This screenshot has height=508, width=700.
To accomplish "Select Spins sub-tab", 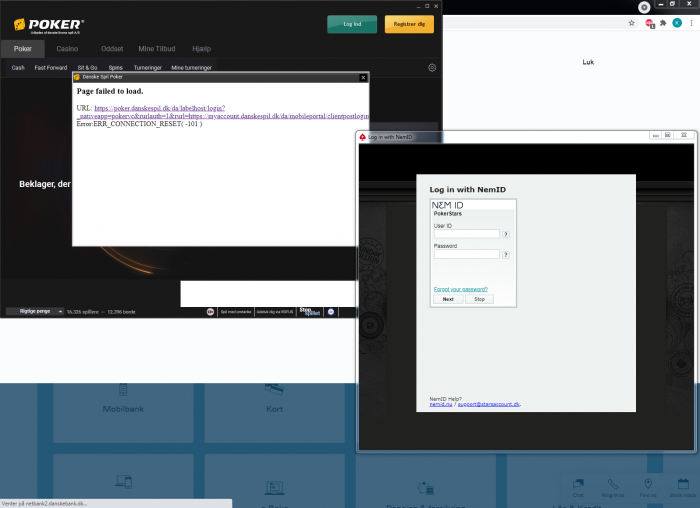I will 116,68.
